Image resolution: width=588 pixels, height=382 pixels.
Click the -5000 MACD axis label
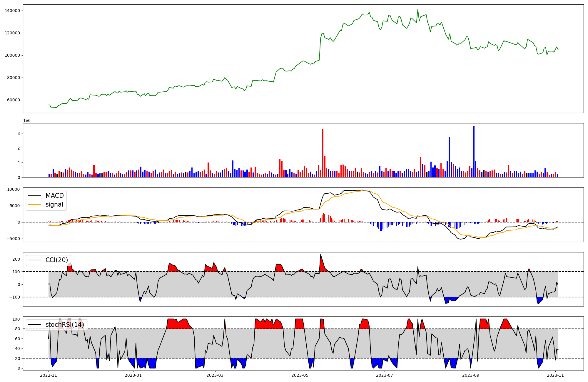[13, 239]
